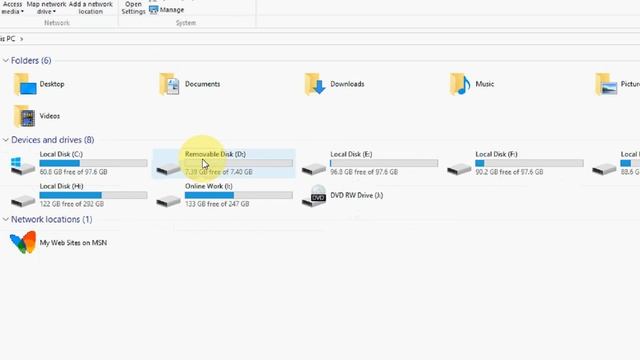This screenshot has height=360, width=640.
Task: Click the Local Disk (E:) label
Action: [x=351, y=154]
